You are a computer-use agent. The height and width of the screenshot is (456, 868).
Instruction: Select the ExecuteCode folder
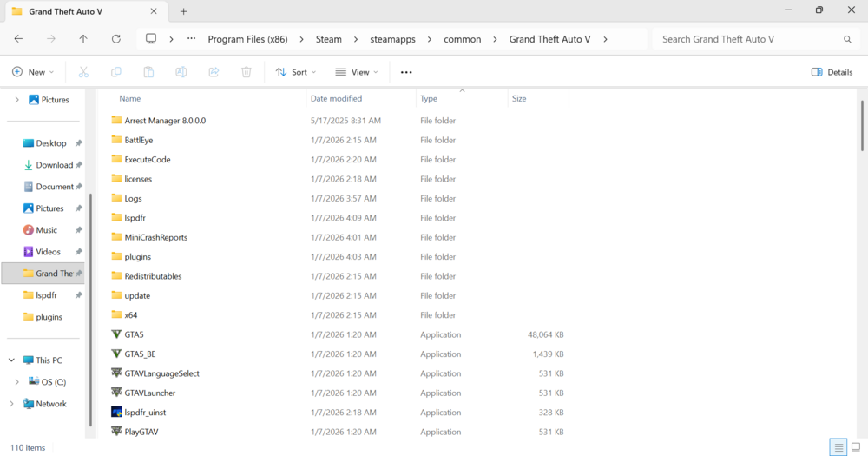[x=148, y=160]
